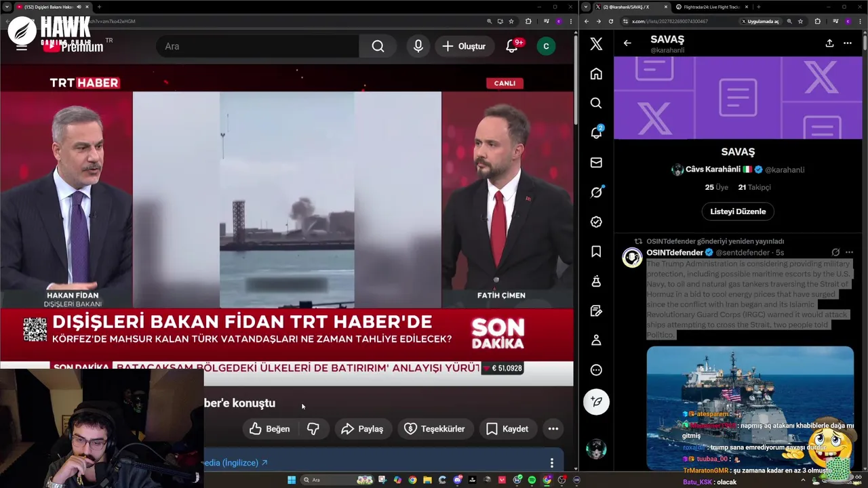Open the three-dot menu on the Wikipedia info card

click(x=551, y=463)
